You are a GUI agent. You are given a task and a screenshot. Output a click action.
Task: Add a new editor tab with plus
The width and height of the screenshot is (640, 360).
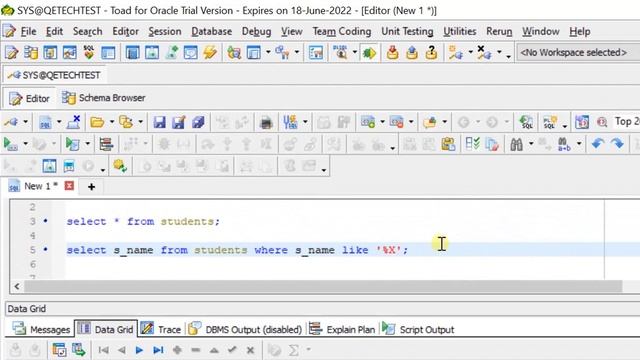pos(91,187)
